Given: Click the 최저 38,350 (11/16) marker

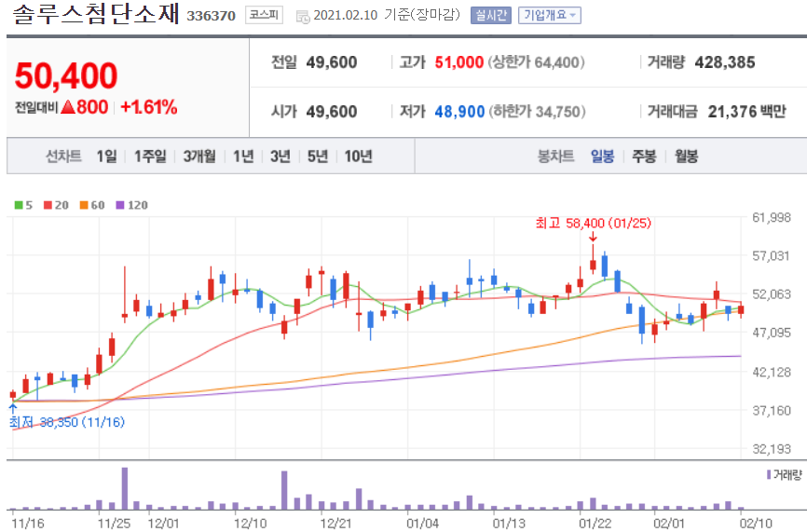Looking at the screenshot, I should [67, 422].
